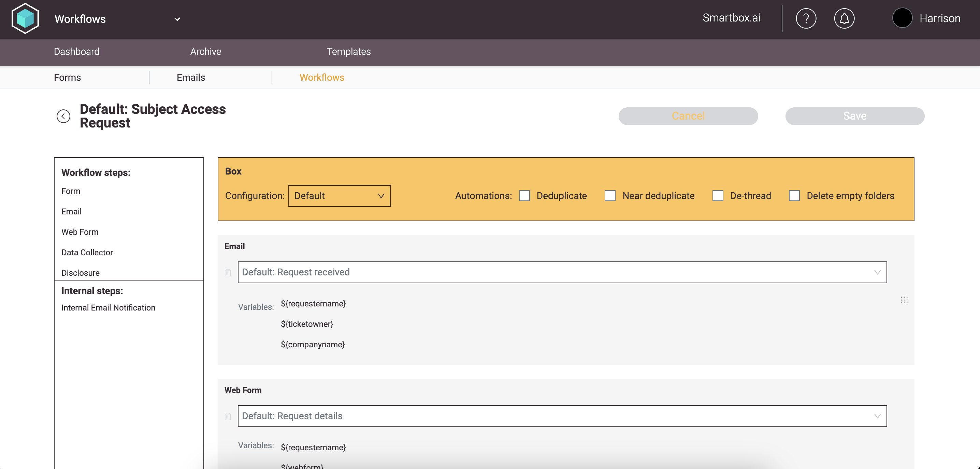Screen dimensions: 980x469
Task: Delete the Web Form step with trash icon
Action: tap(228, 416)
